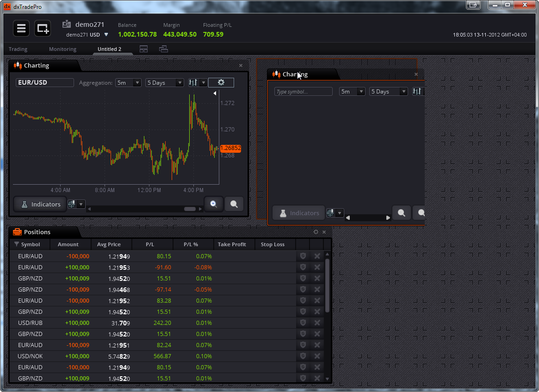Image resolution: width=539 pixels, height=392 pixels.
Task: Close the USD/RUB position with its X icon
Action: click(317, 323)
